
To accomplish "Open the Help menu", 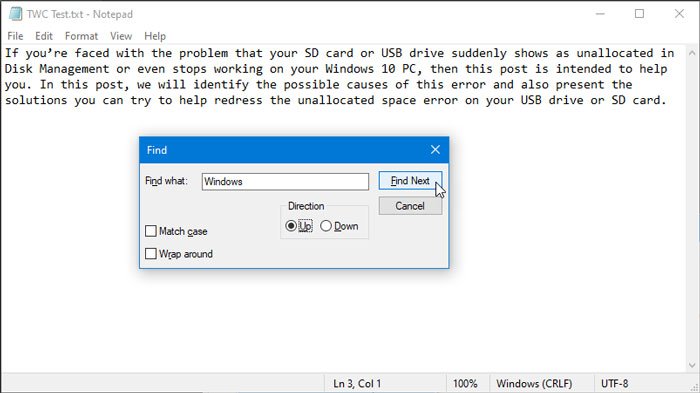I will click(155, 36).
